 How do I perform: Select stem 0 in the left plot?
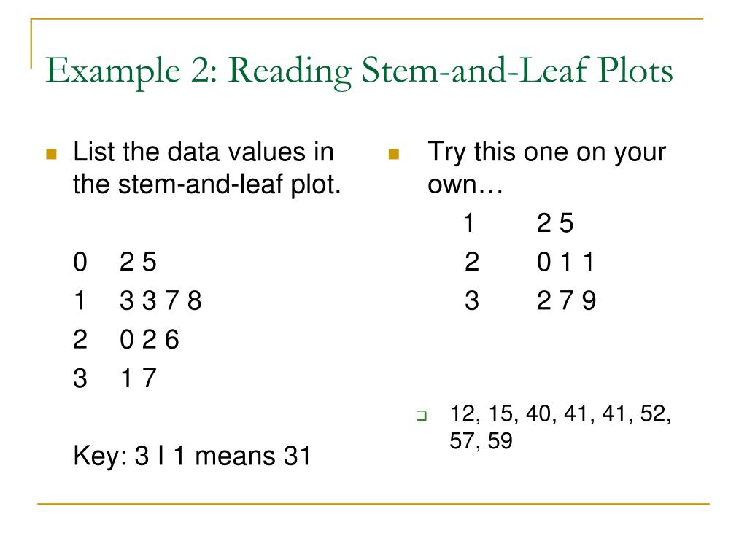80,262
